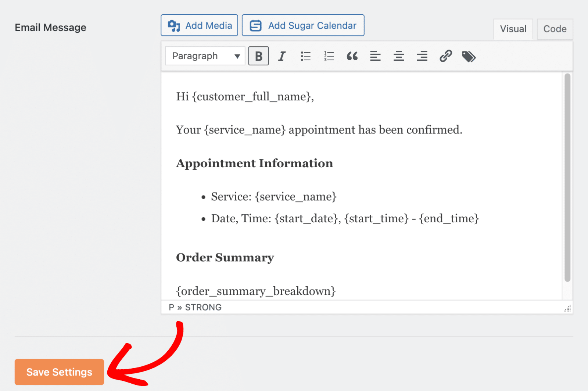Open the Paragraph style dropdown

pos(205,56)
